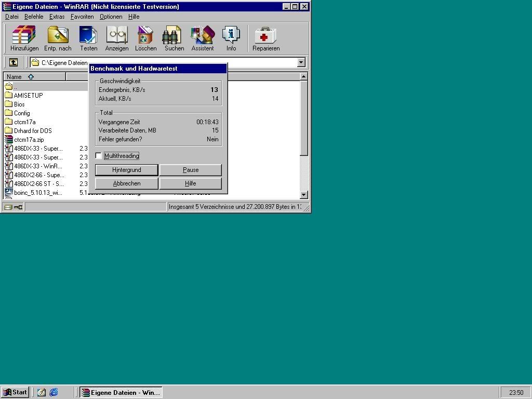This screenshot has width=532, height=399.
Task: Click the Benchmark und Hardwaretest title bar
Action: pyautogui.click(x=158, y=69)
